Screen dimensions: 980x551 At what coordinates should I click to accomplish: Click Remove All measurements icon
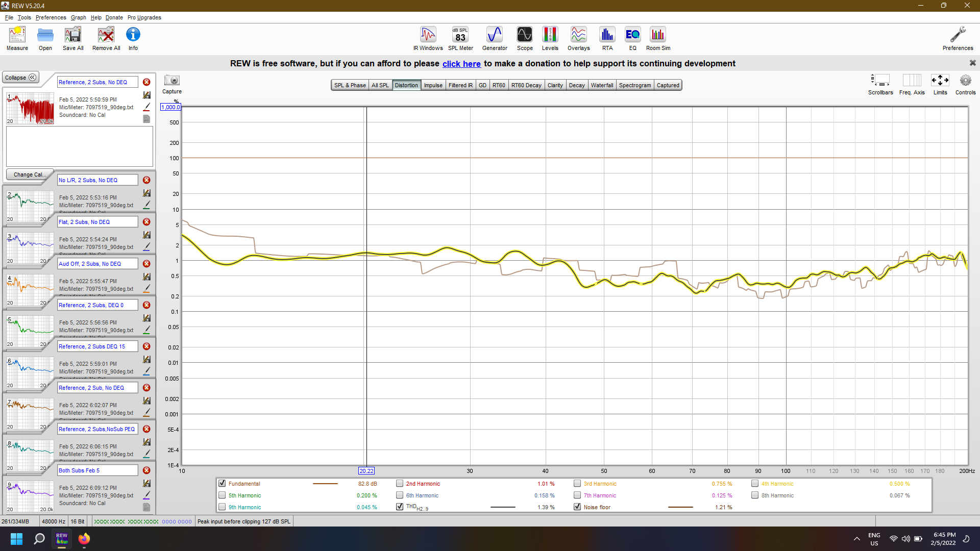tap(106, 39)
